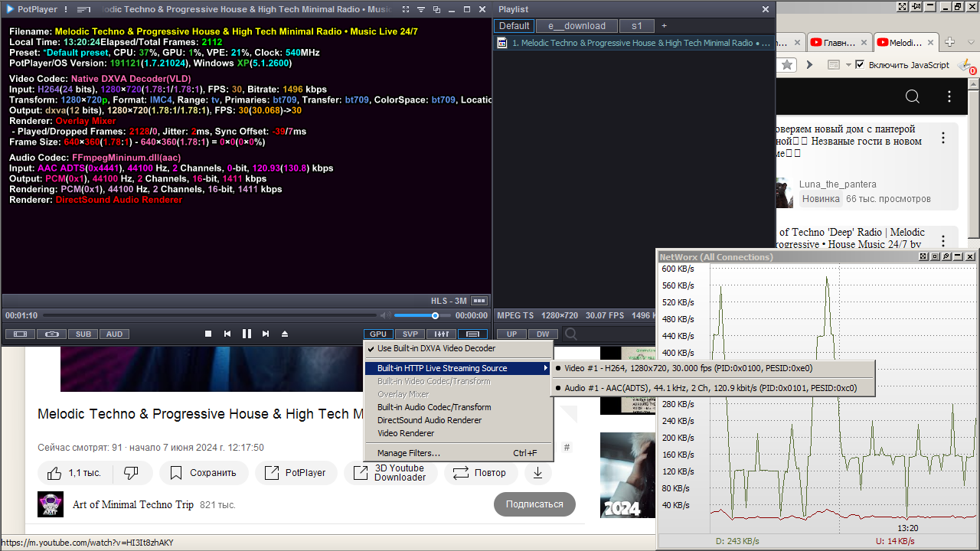Move playlist item down with DW button
This screenshot has height=551, width=980.
543,334
